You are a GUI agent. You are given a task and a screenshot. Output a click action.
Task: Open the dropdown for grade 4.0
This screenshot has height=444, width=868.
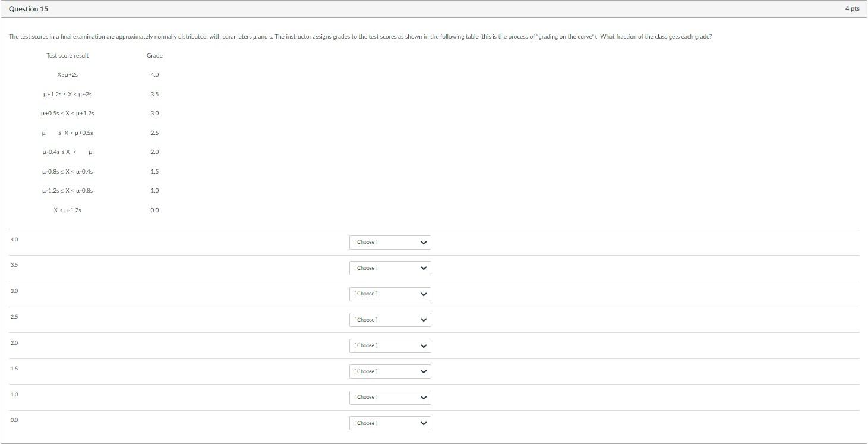[390, 243]
